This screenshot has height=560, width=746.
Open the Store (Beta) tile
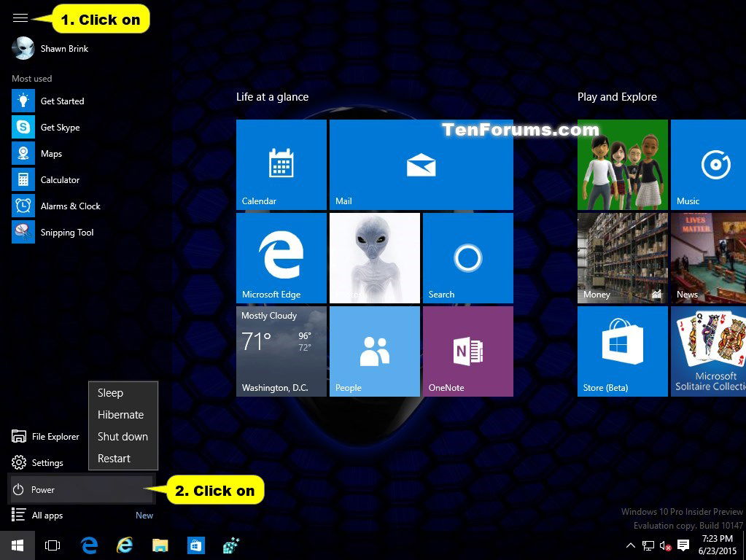coord(622,351)
